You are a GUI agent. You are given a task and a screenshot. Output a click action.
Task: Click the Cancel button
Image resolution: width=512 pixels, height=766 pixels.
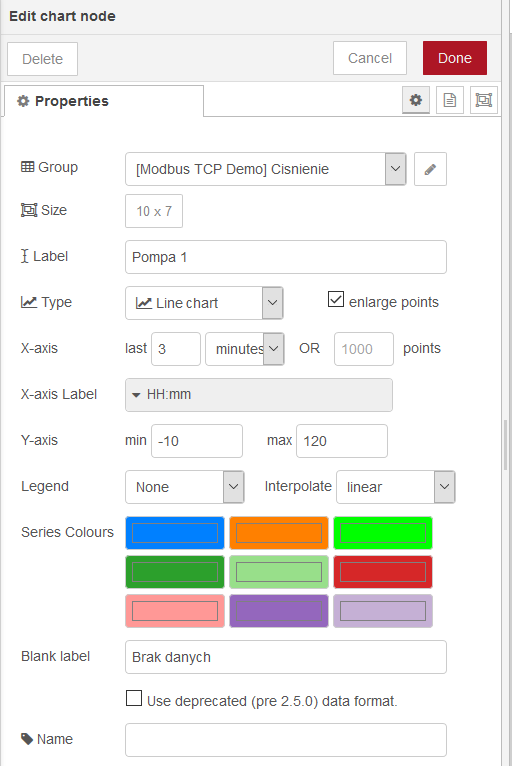click(370, 58)
